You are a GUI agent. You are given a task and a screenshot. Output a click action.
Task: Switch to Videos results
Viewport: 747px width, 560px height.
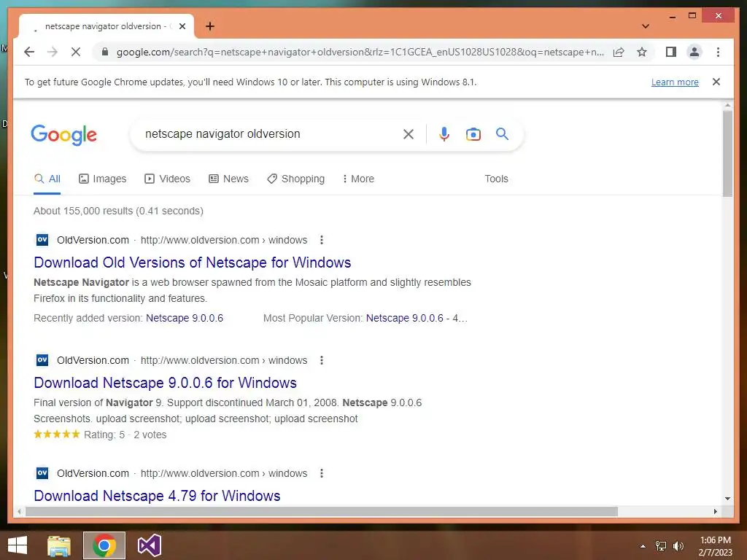(167, 179)
